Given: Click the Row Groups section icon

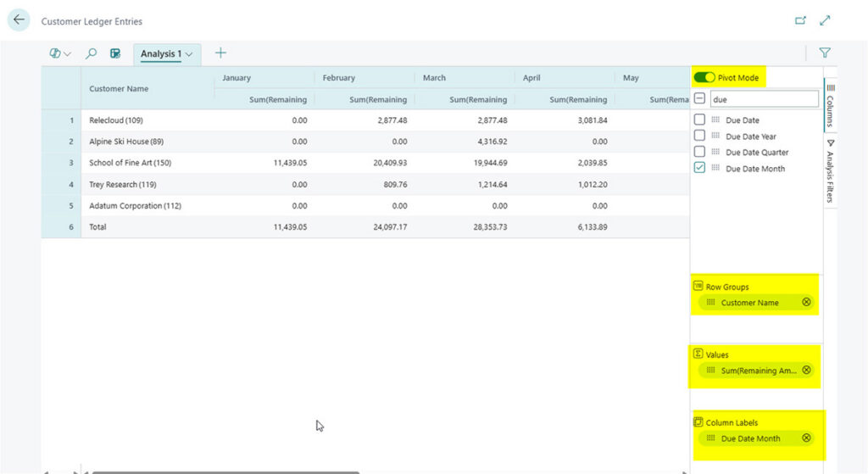Looking at the screenshot, I should [x=698, y=286].
